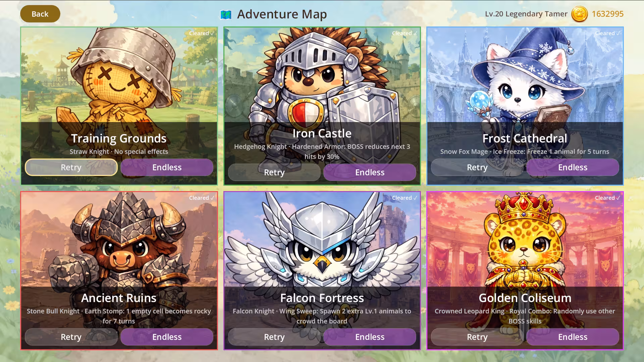Click the map icon beside Adventure Map
644x362 pixels.
[x=226, y=14]
